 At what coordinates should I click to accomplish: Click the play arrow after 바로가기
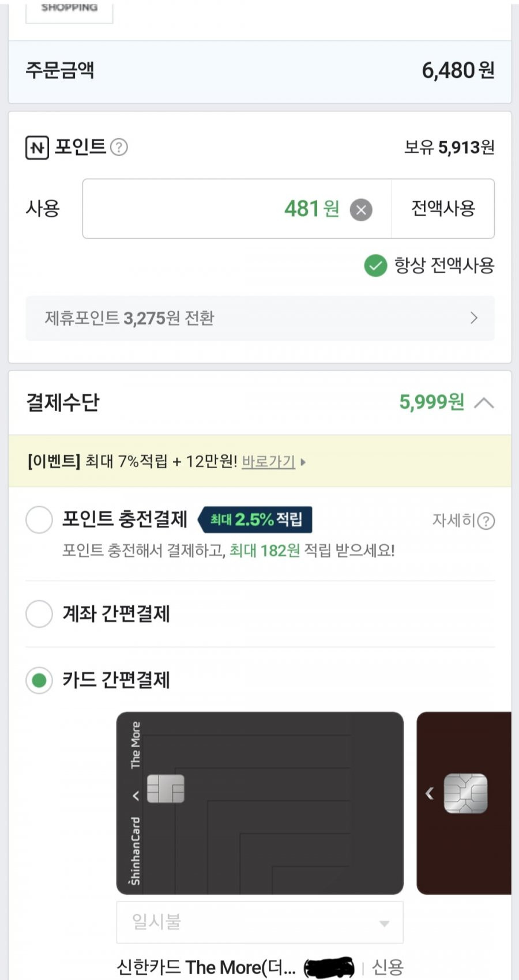(303, 462)
